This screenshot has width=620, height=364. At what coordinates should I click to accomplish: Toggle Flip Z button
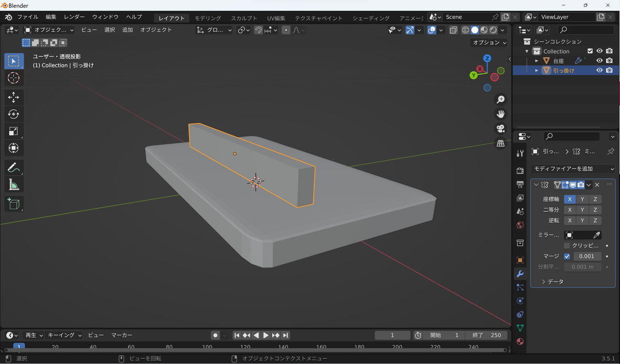click(x=595, y=220)
